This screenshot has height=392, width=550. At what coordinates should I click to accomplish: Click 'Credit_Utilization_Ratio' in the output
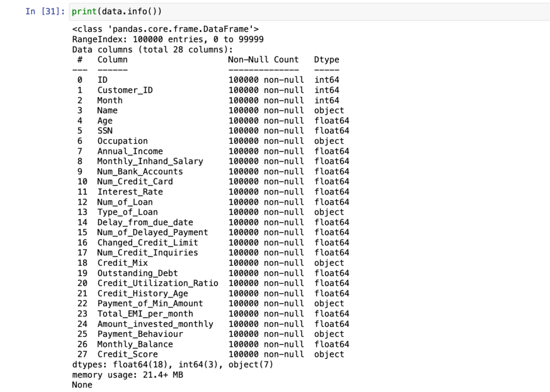point(157,283)
